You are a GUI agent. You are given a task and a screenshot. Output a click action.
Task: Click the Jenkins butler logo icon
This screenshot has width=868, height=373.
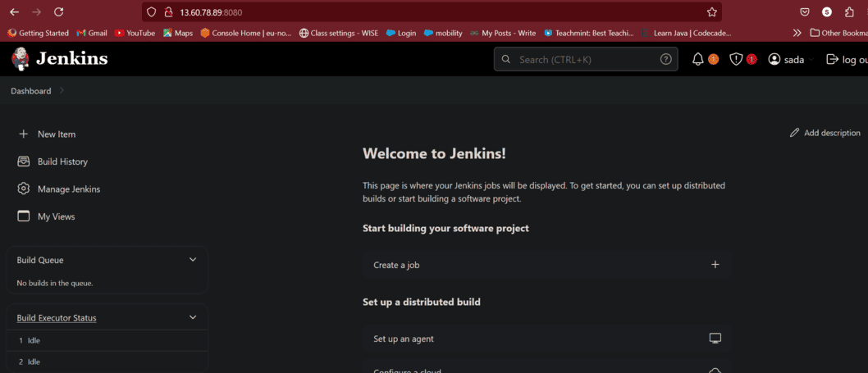coord(21,59)
